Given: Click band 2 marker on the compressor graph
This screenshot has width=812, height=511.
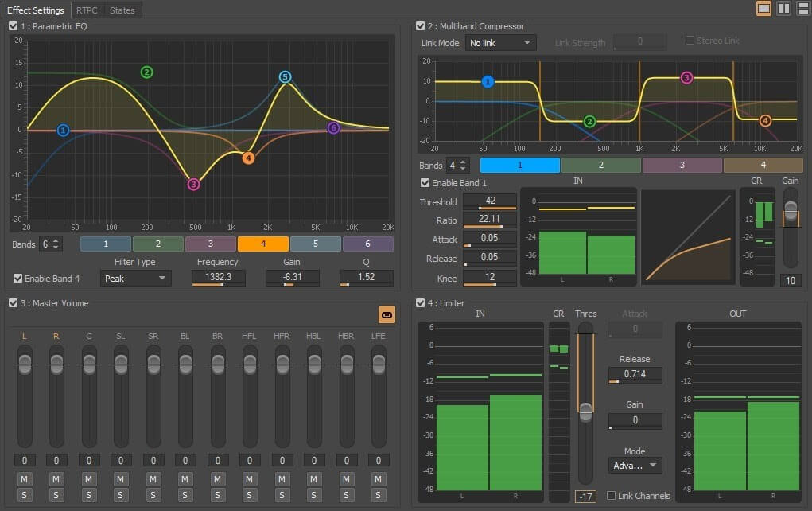Looking at the screenshot, I should 589,123.
